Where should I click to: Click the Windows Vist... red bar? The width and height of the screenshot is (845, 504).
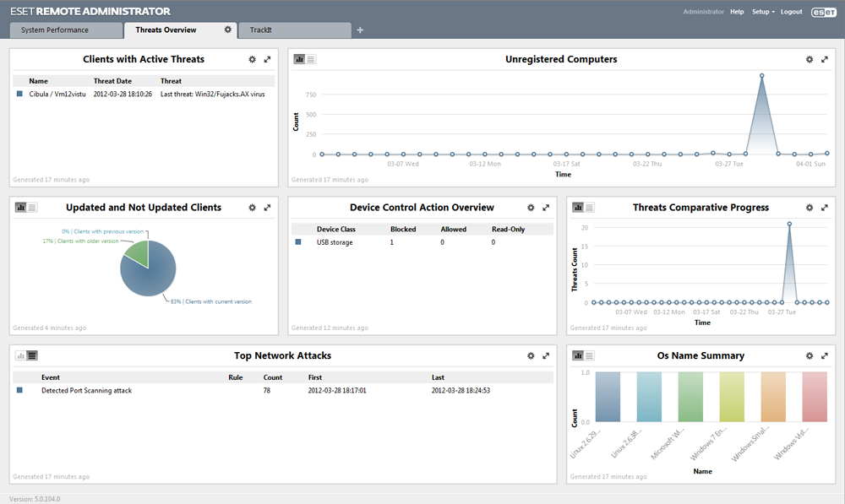(x=815, y=397)
